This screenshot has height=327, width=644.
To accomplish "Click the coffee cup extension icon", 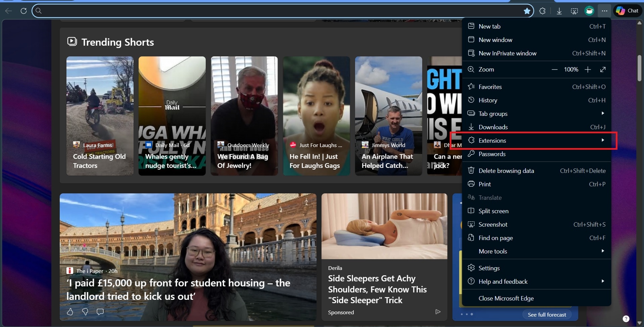I will 589,10.
